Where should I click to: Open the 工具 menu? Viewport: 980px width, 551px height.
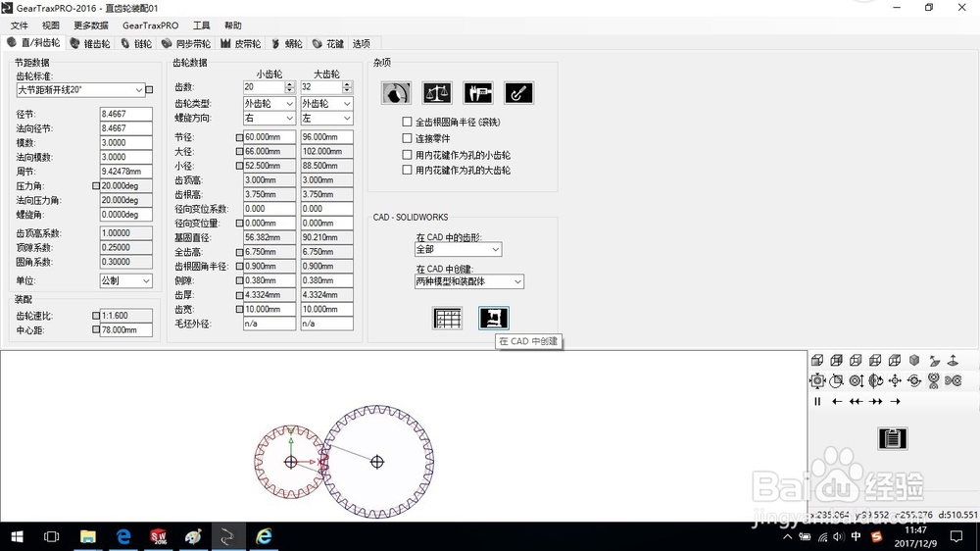pos(201,25)
